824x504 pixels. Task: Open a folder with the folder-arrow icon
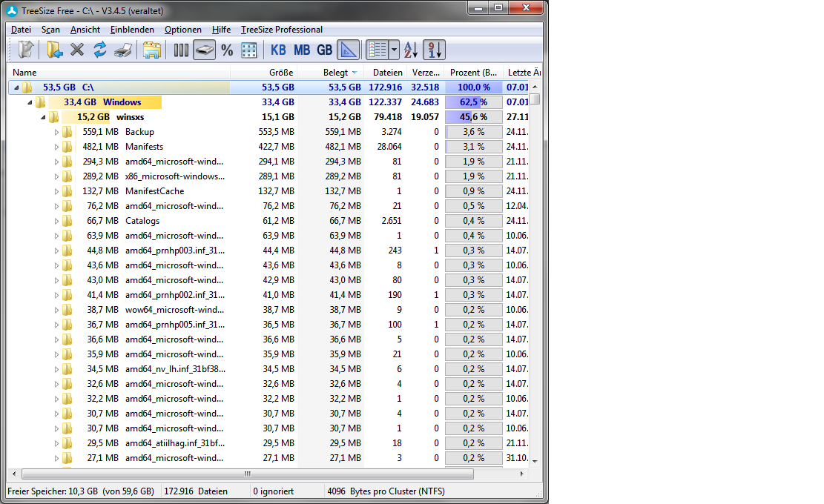[54, 50]
